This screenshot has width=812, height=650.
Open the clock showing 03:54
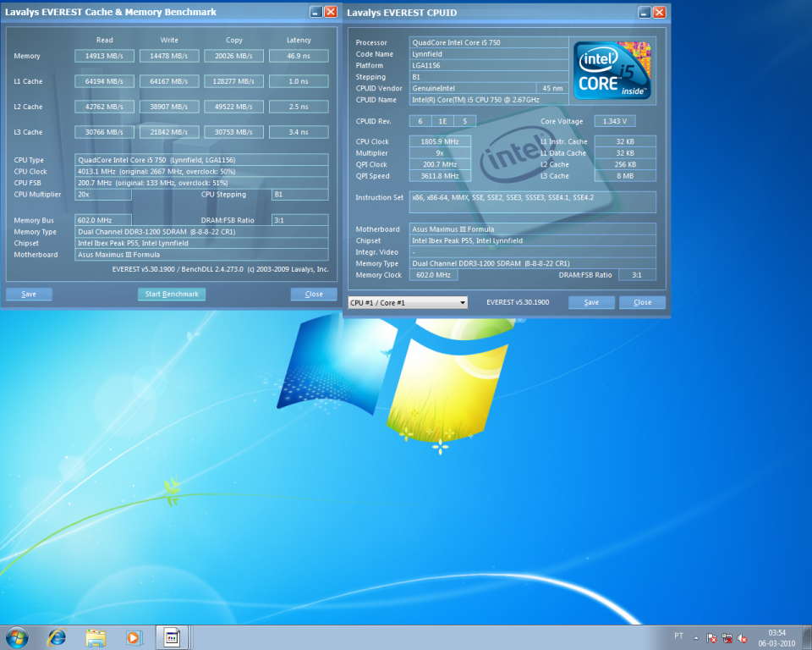click(x=776, y=637)
